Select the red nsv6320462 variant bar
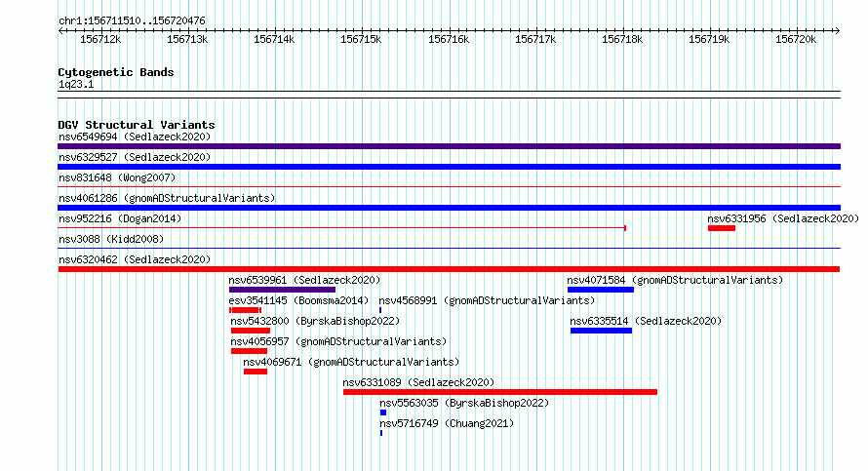This screenshot has height=471, width=868. pos(449,269)
